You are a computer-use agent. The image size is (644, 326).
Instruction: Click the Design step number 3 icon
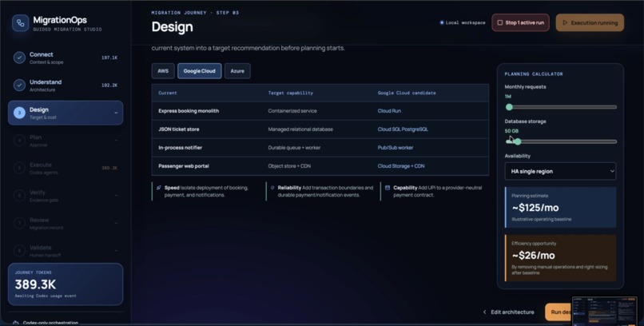pyautogui.click(x=19, y=113)
